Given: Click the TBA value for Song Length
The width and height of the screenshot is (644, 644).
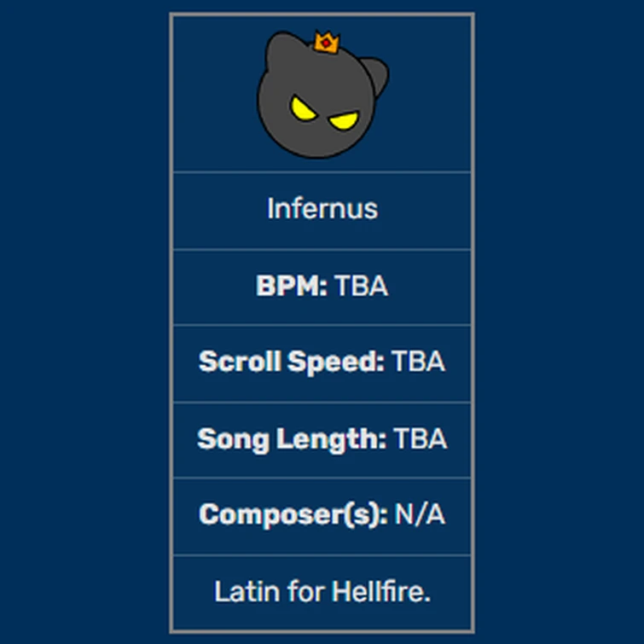Looking at the screenshot, I should pos(420,438).
